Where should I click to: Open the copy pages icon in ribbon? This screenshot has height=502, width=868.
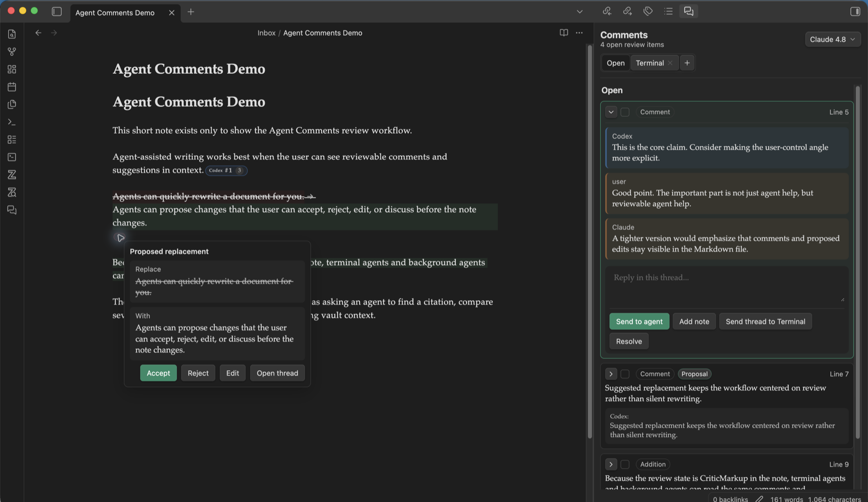[12, 104]
